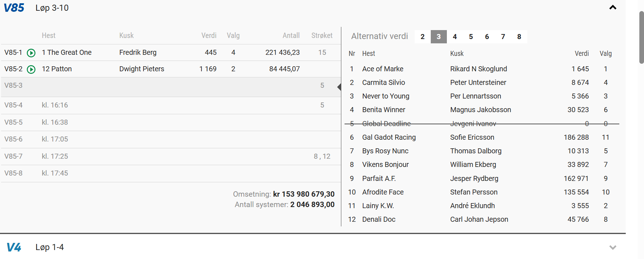Screen dimensions: 644x259
Task: Switch to Alternativ verdi tab 2
Action: [x=423, y=37]
